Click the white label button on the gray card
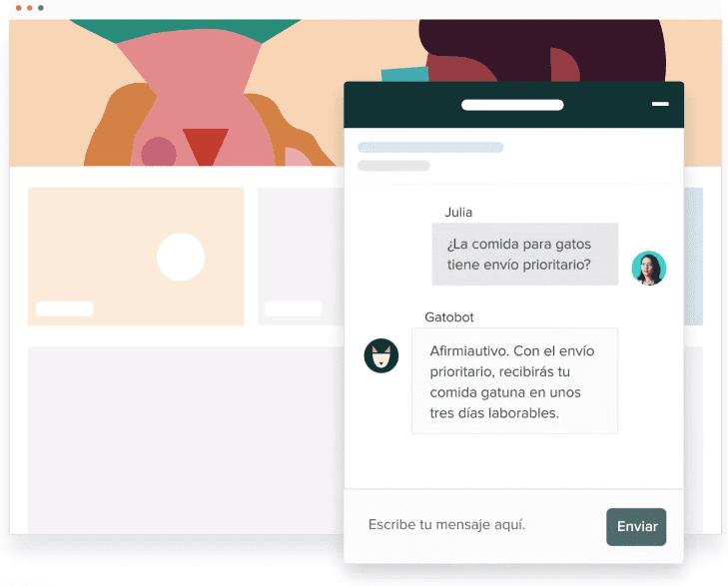 pos(293,308)
